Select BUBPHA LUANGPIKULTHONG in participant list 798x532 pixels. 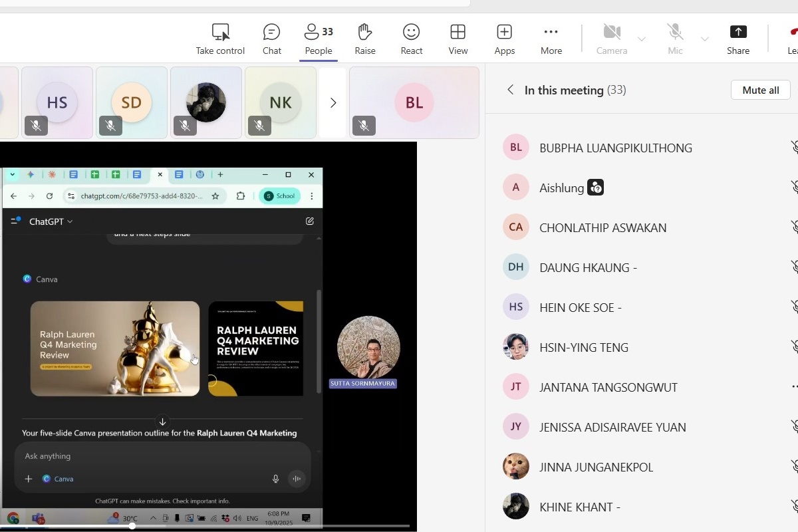coord(615,148)
